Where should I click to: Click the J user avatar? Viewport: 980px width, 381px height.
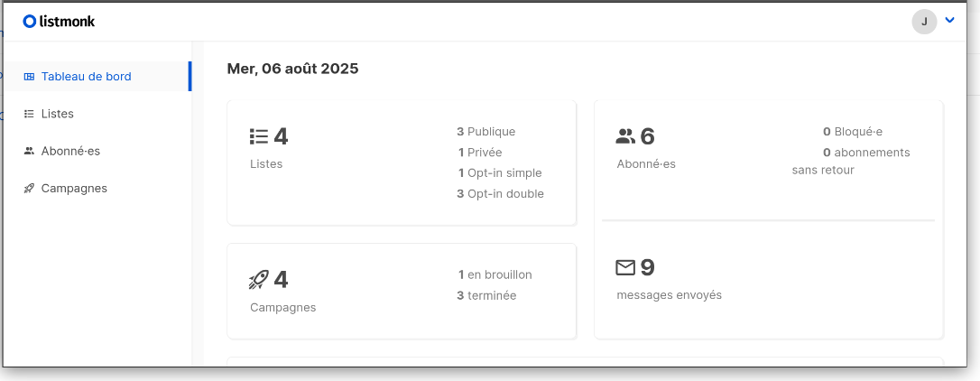tap(924, 22)
